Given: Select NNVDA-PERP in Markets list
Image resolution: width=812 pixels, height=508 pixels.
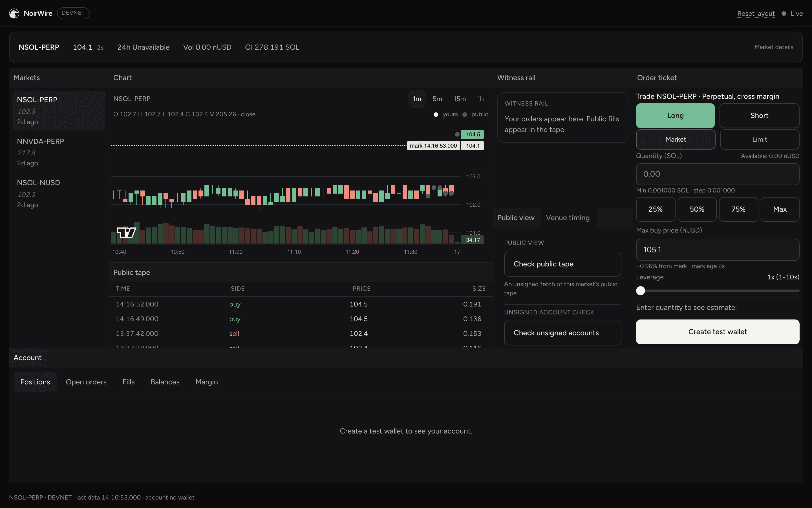Looking at the screenshot, I should pyautogui.click(x=59, y=152).
